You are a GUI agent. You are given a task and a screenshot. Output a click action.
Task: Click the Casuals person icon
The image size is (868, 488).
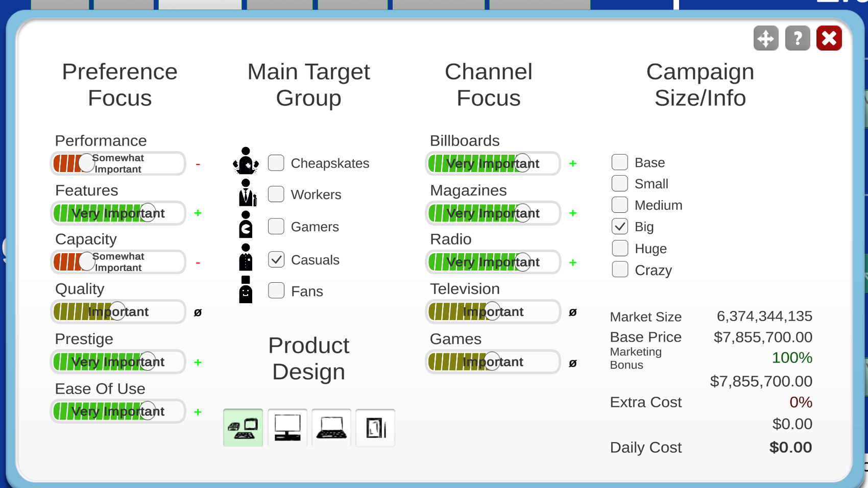246,257
